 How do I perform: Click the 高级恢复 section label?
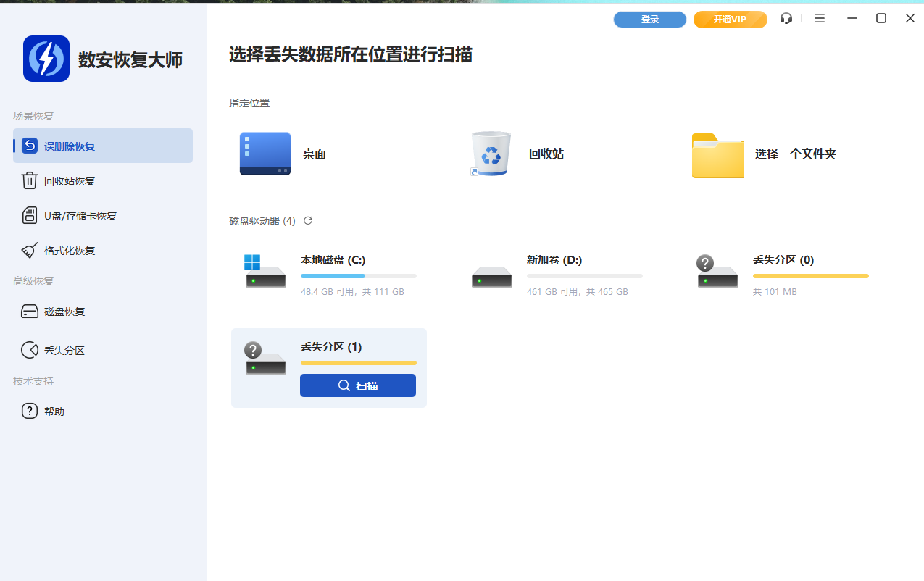[x=33, y=280]
